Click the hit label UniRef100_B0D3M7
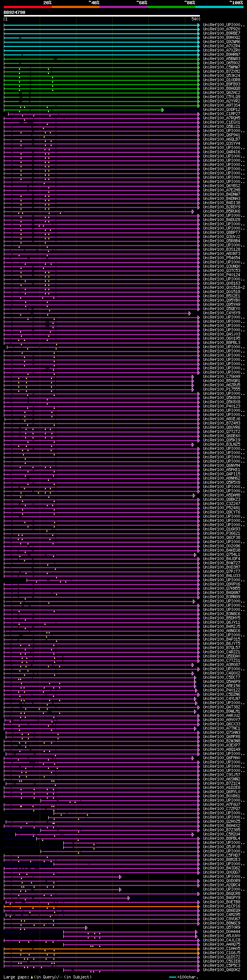The height and width of the screenshot is (980, 247). coord(222,567)
